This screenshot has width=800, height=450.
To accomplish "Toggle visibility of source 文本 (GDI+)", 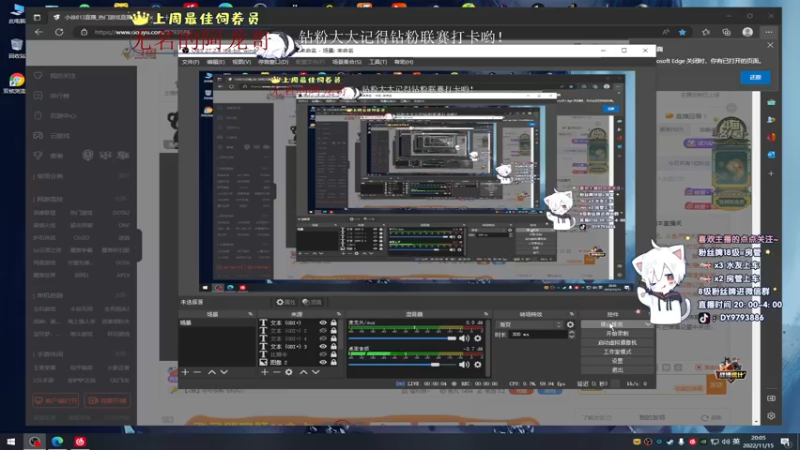I will point(323,323).
